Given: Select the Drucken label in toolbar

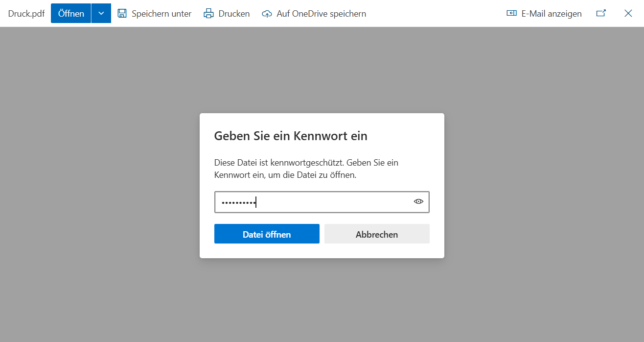Looking at the screenshot, I should coord(234,14).
